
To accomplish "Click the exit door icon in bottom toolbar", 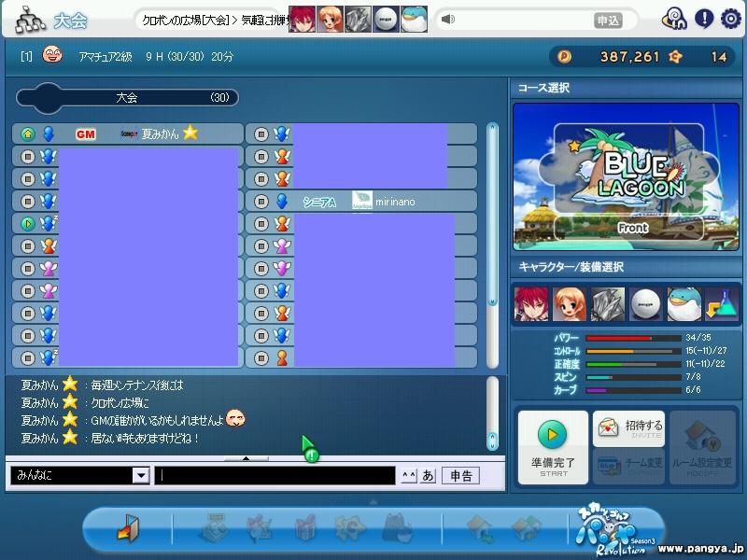I will click(127, 529).
